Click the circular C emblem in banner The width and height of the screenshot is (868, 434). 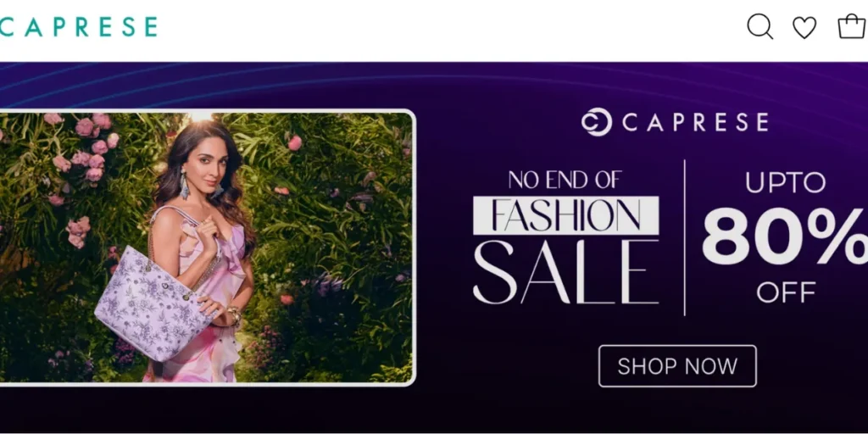596,122
